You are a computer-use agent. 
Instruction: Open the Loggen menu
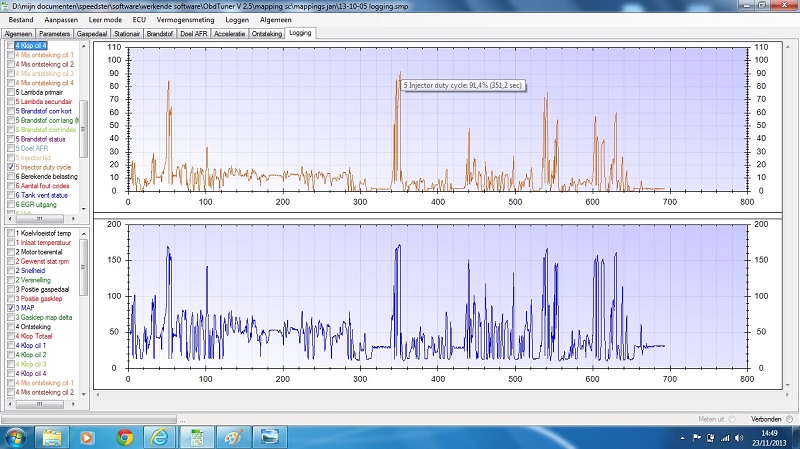(237, 19)
